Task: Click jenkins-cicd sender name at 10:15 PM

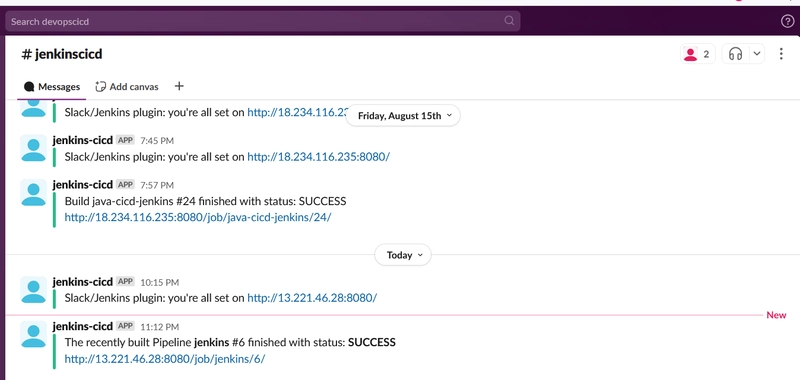Action: (83, 282)
